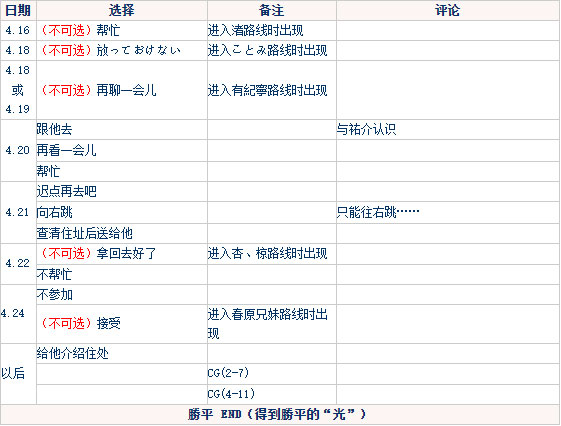This screenshot has height=426, width=561.
Task: Click the 勝平 END footer row
Action: pos(280,415)
